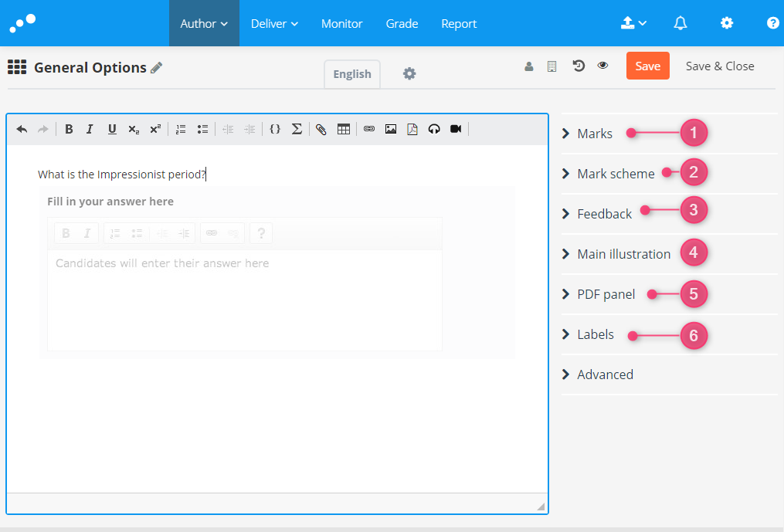Toggle bold formatting in main toolbar
Image resolution: width=784 pixels, height=532 pixels.
[69, 130]
